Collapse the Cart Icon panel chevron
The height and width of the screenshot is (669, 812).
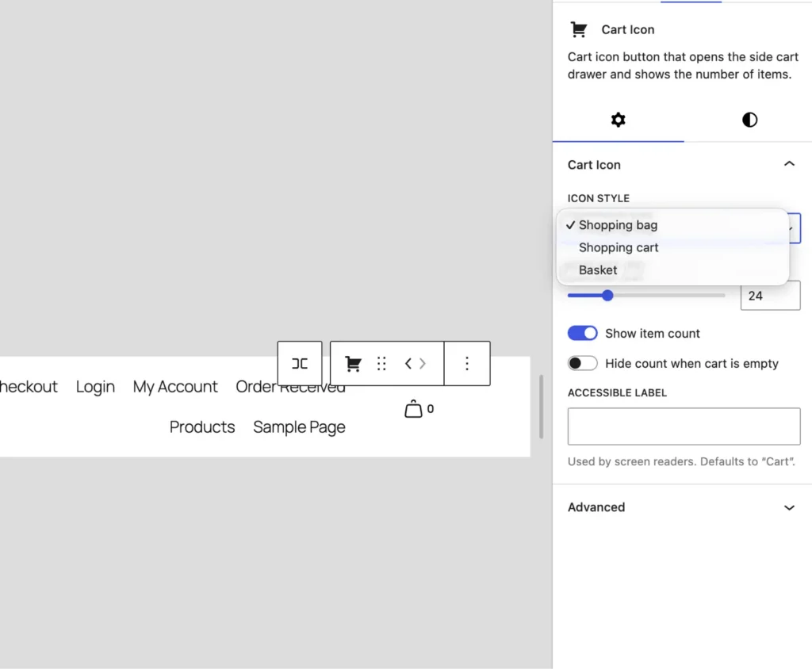point(789,164)
